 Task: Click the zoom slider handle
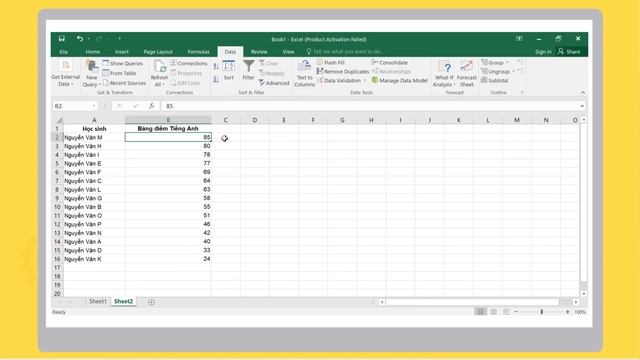click(542, 312)
